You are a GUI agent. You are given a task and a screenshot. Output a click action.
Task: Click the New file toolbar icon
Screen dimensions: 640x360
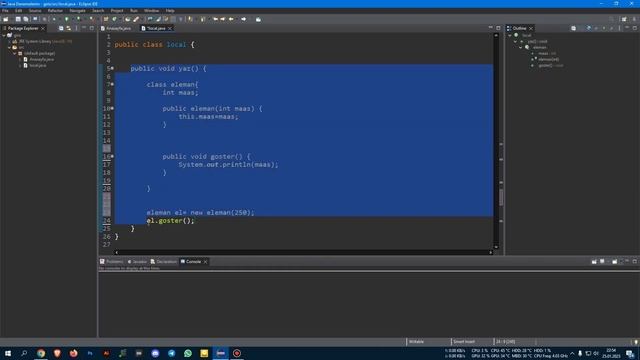[x=6, y=19]
